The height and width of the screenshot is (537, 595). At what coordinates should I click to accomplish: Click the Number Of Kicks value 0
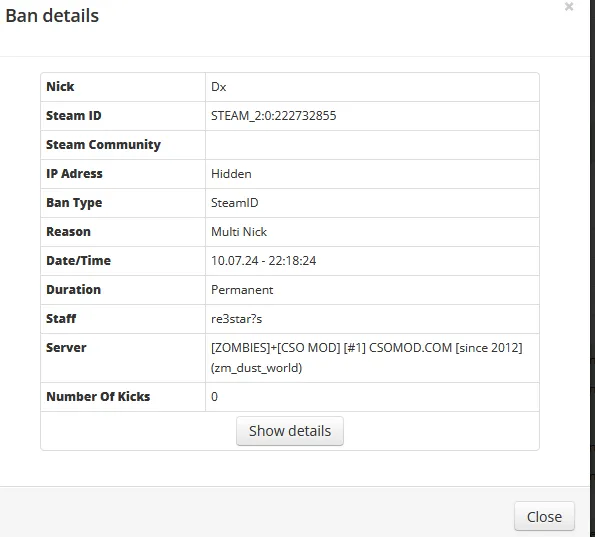tap(214, 397)
